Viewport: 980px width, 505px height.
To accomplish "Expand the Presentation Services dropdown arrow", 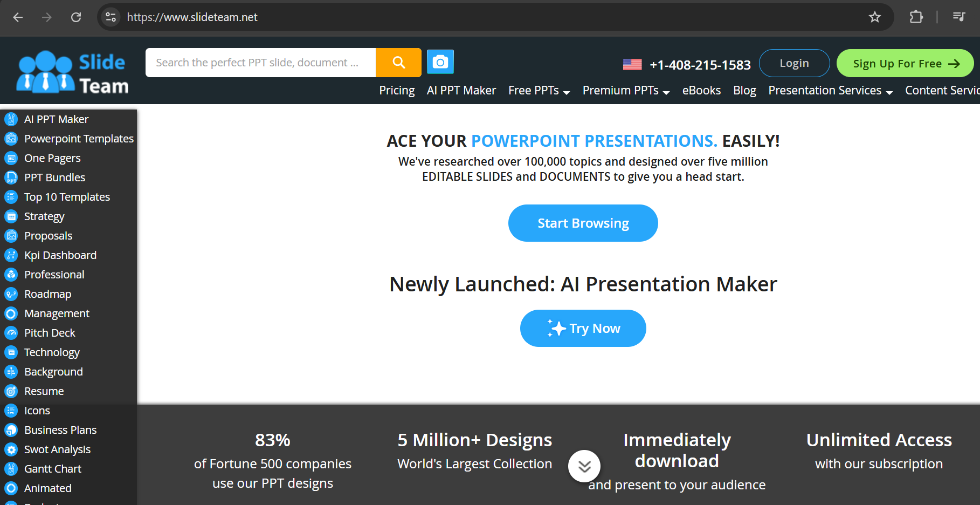I will point(889,93).
